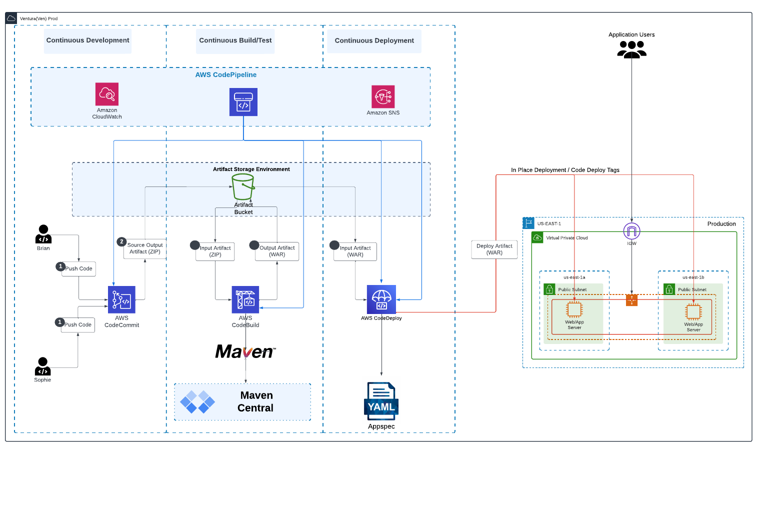Select the Maven Central diamond logo
The image size is (758, 532).
pyautogui.click(x=197, y=402)
